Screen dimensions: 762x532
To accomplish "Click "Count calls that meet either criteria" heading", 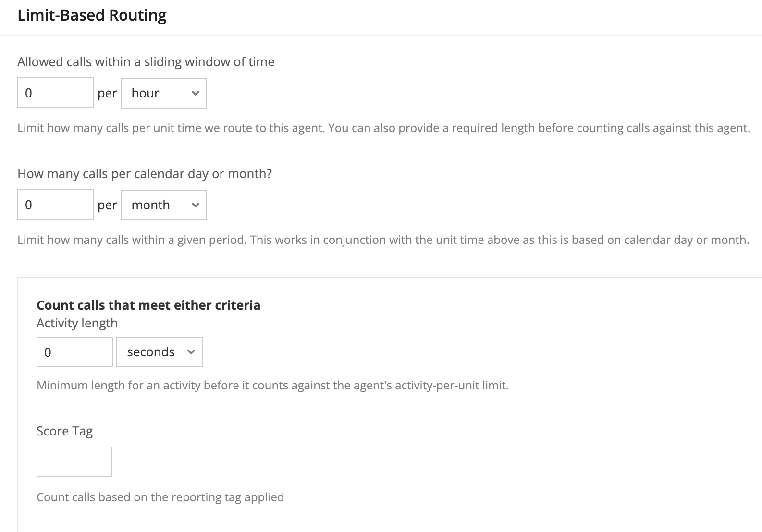I will 148,305.
